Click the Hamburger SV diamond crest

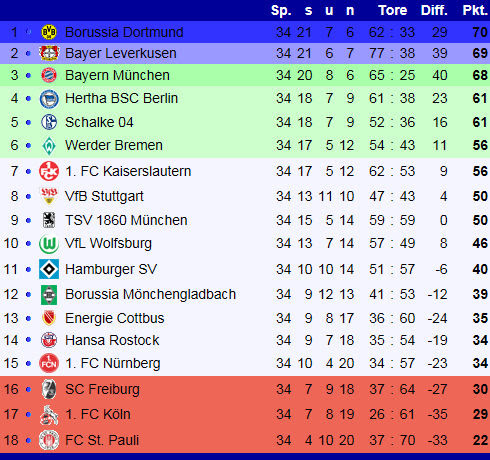[49, 269]
